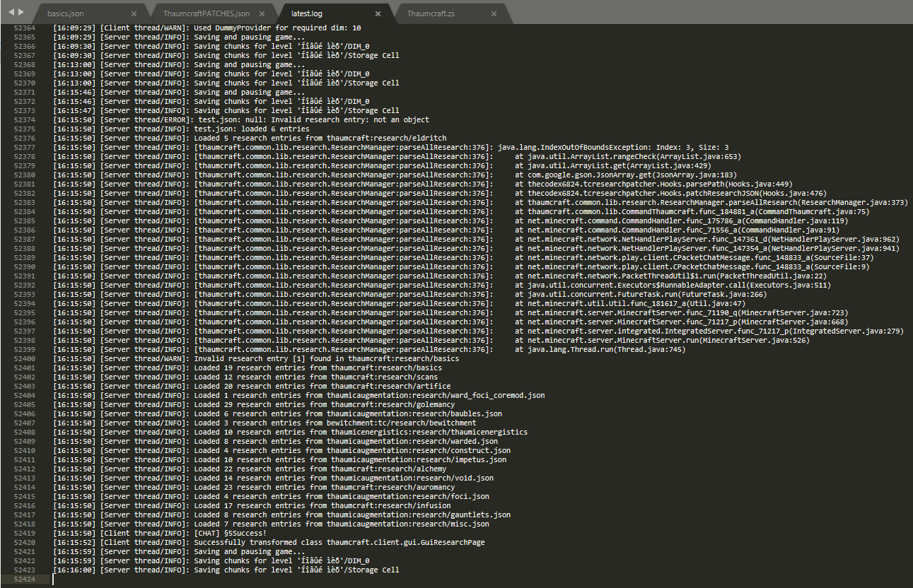Click the research/void.json log line
Screen dimensions: 913x588
point(273,478)
